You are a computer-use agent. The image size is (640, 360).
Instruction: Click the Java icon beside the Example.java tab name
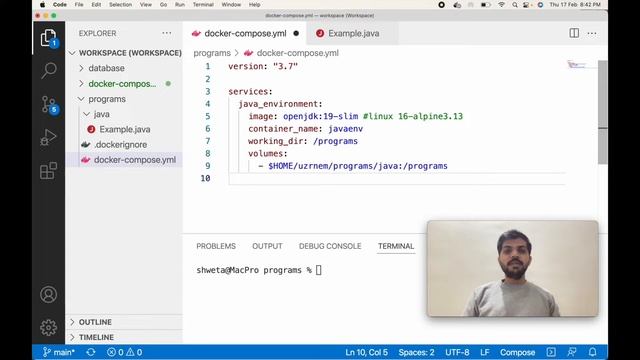click(320, 33)
